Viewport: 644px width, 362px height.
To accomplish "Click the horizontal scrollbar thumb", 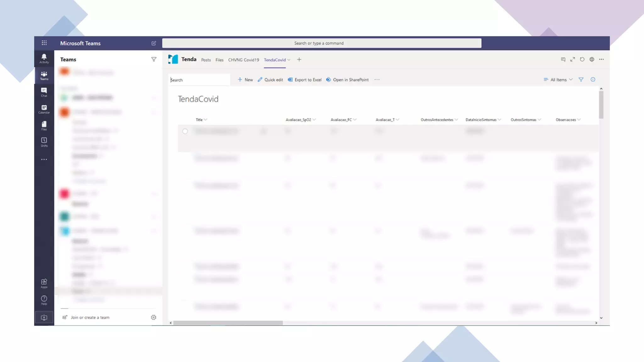I will (228, 323).
